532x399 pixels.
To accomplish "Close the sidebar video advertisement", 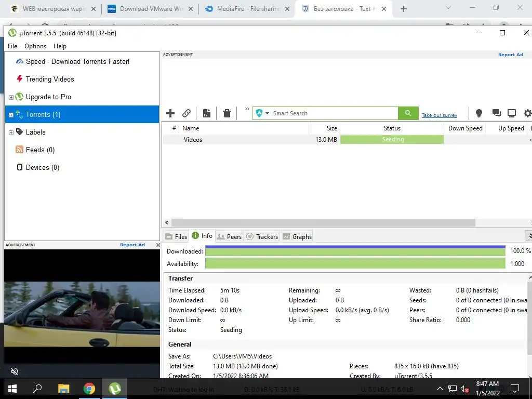I will 158,245.
